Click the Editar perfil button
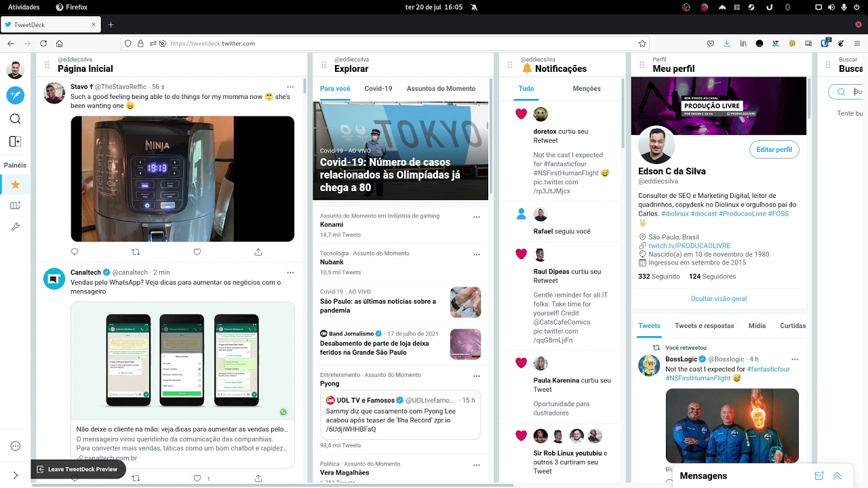The height and width of the screenshot is (488, 868). 774,150
